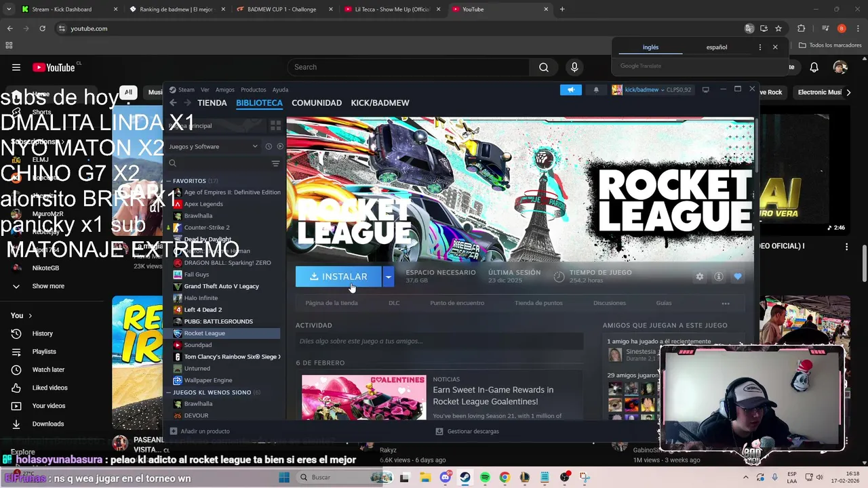Switch library to collections grid view icon
Viewport: 868px width, 488px height.
pos(275,126)
